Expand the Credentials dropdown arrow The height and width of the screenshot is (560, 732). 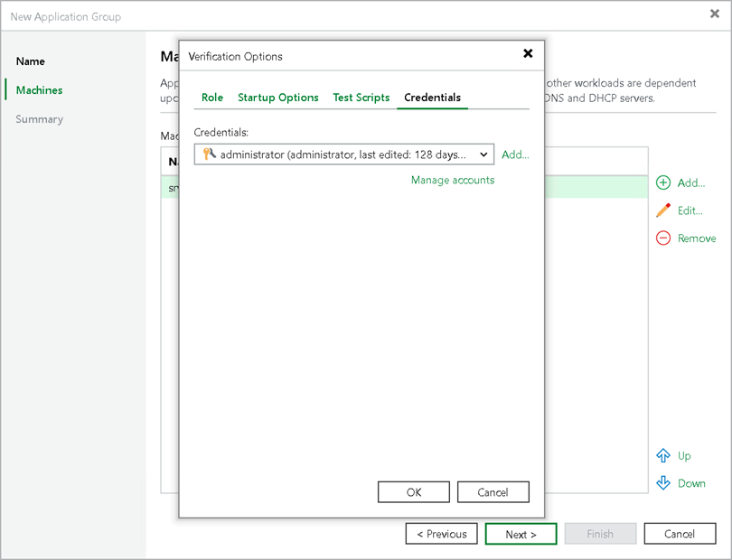[x=483, y=154]
